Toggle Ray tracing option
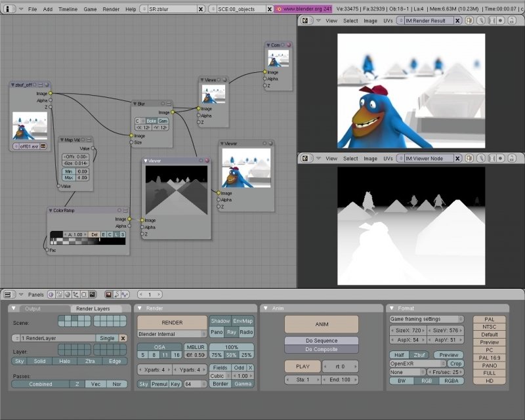The width and height of the screenshot is (525, 420). 232,332
